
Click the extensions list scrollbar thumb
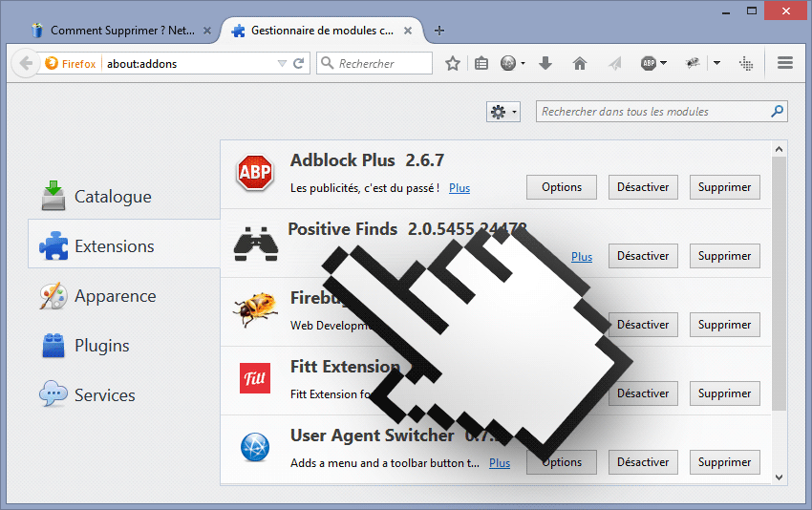(779, 284)
